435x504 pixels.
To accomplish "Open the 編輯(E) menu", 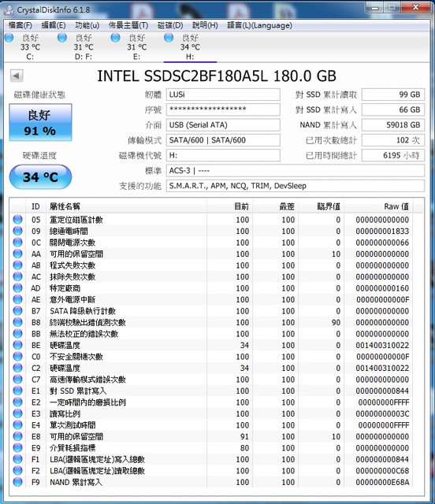I will (x=54, y=25).
